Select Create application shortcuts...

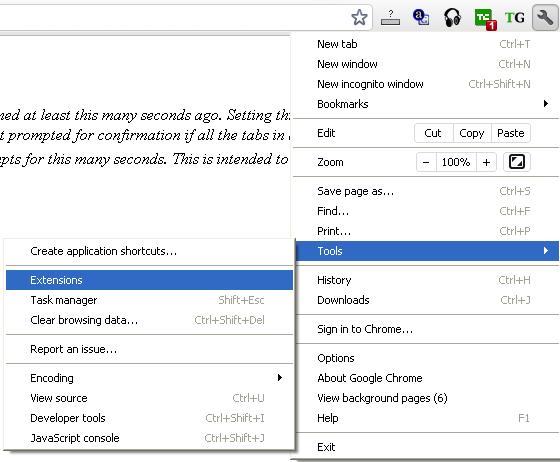click(149, 251)
